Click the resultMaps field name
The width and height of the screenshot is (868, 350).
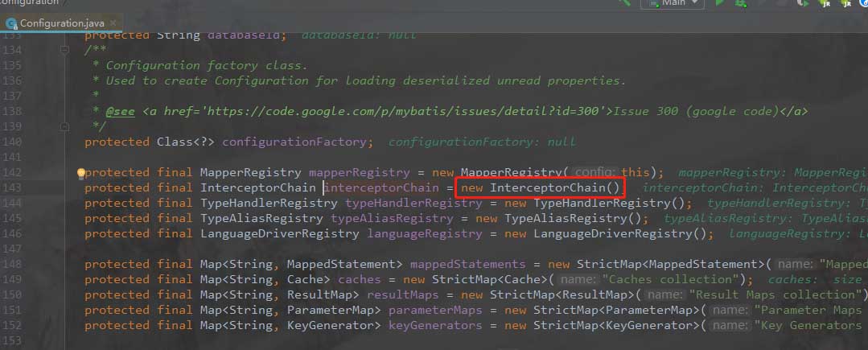click(402, 294)
